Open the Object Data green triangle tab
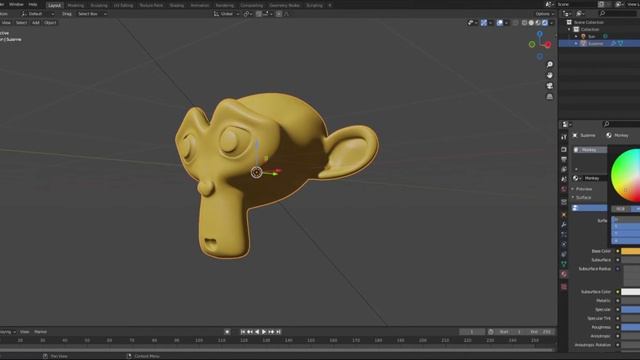The width and height of the screenshot is (640, 360). pyautogui.click(x=564, y=264)
